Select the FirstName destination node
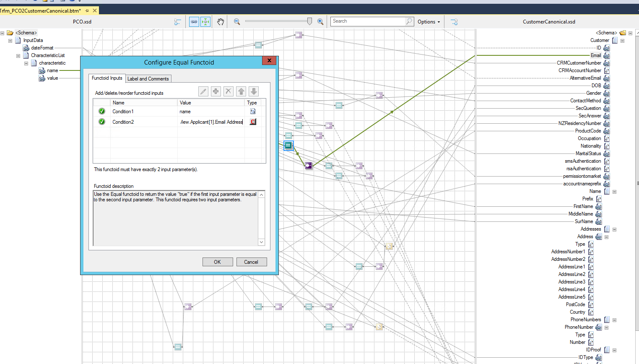Image resolution: width=639 pixels, height=364 pixels. [583, 206]
